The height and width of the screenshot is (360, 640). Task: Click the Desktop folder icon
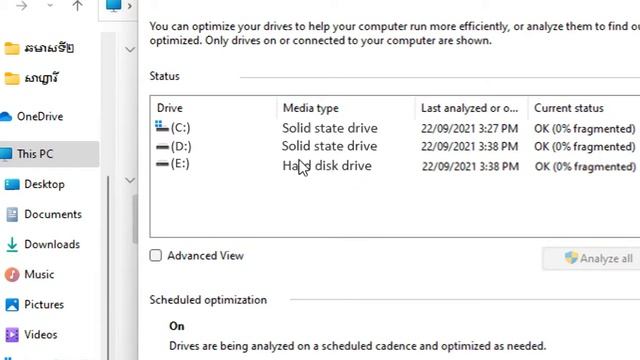(x=12, y=184)
